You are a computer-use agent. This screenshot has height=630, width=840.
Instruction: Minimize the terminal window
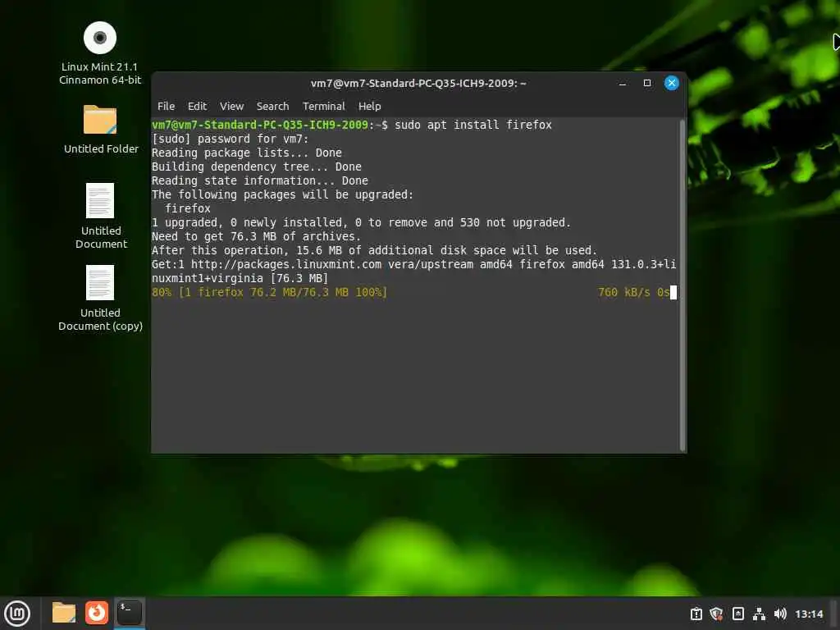pyautogui.click(x=623, y=83)
